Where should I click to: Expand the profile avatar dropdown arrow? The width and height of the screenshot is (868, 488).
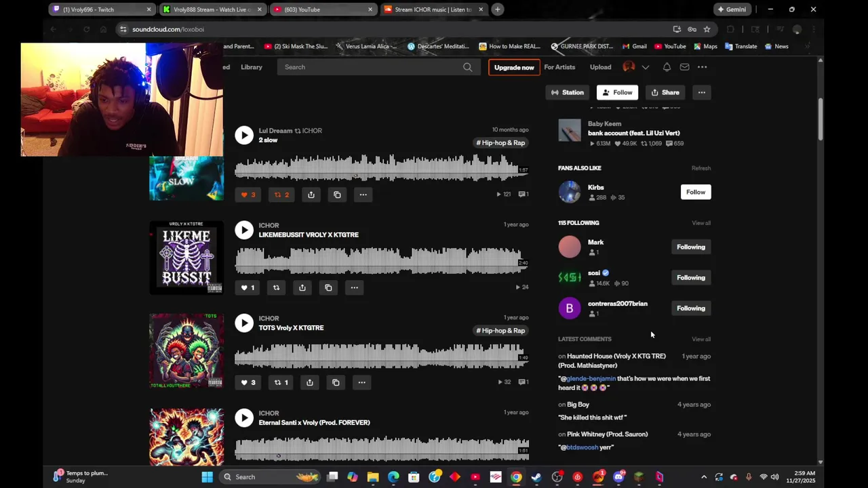tap(646, 67)
